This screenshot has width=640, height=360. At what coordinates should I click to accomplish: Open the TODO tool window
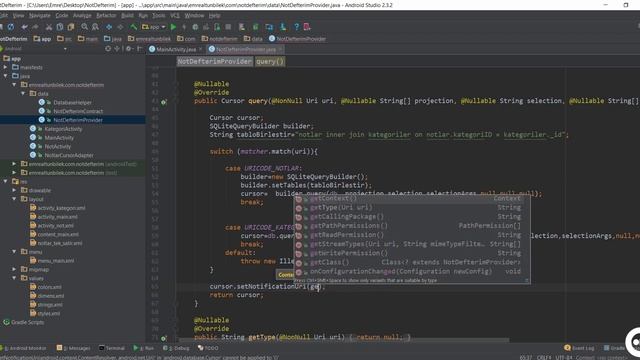pos(208,348)
